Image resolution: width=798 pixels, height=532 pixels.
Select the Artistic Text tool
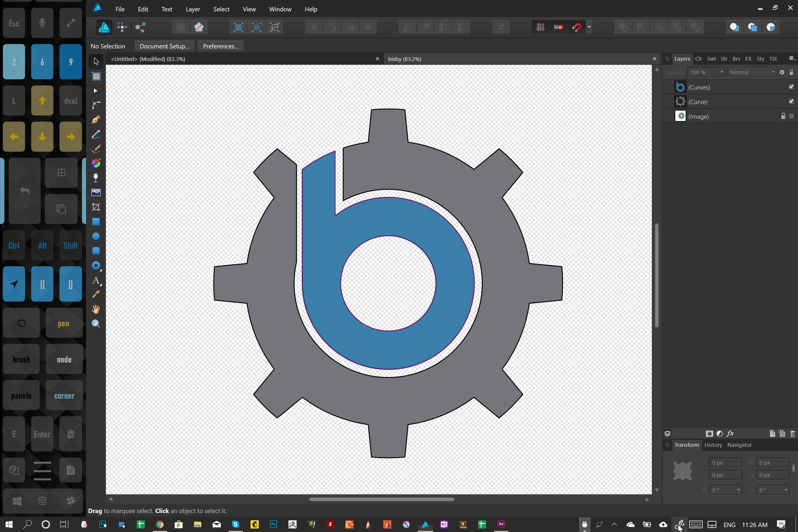click(96, 281)
